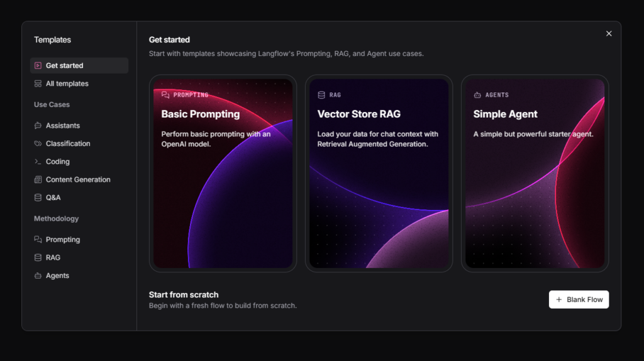
Task: Click the Classification tags icon
Action: click(x=38, y=143)
